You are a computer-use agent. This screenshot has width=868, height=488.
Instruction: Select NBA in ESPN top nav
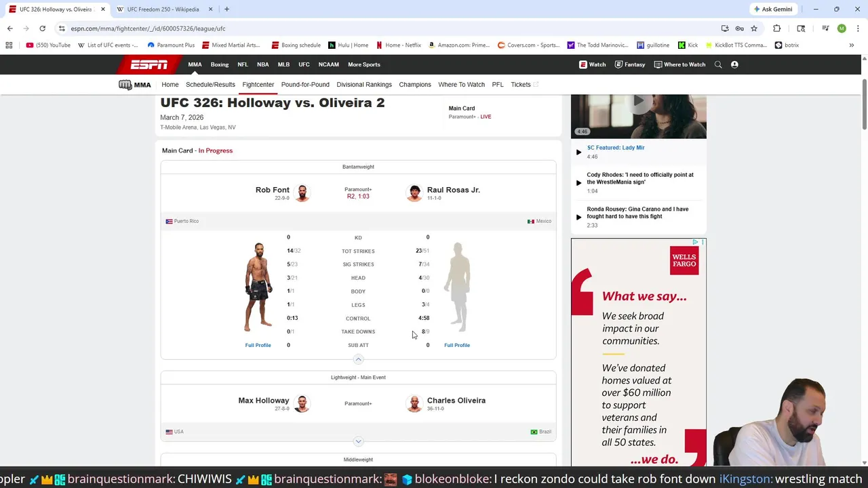point(262,64)
